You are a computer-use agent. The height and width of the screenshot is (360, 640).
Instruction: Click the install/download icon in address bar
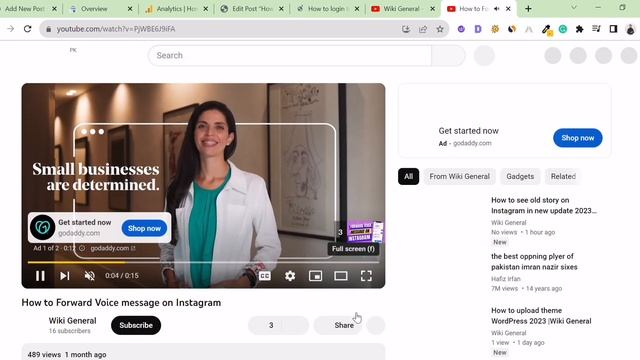pos(406,29)
